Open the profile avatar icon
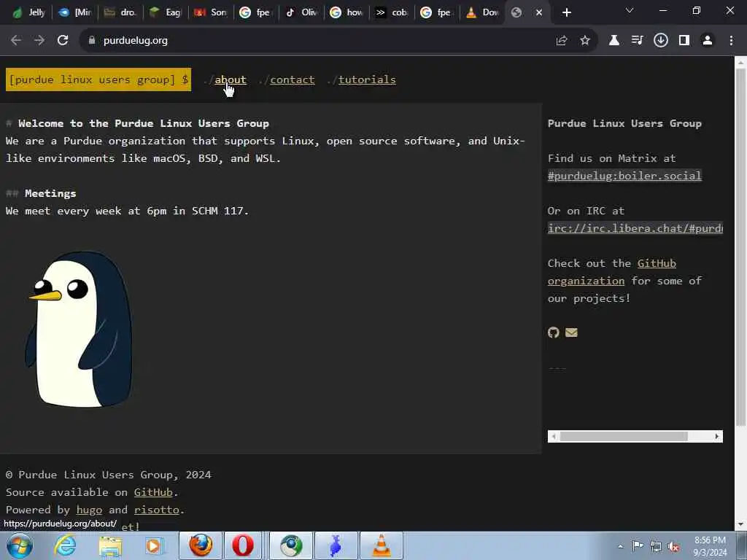This screenshot has height=560, width=747. click(708, 41)
